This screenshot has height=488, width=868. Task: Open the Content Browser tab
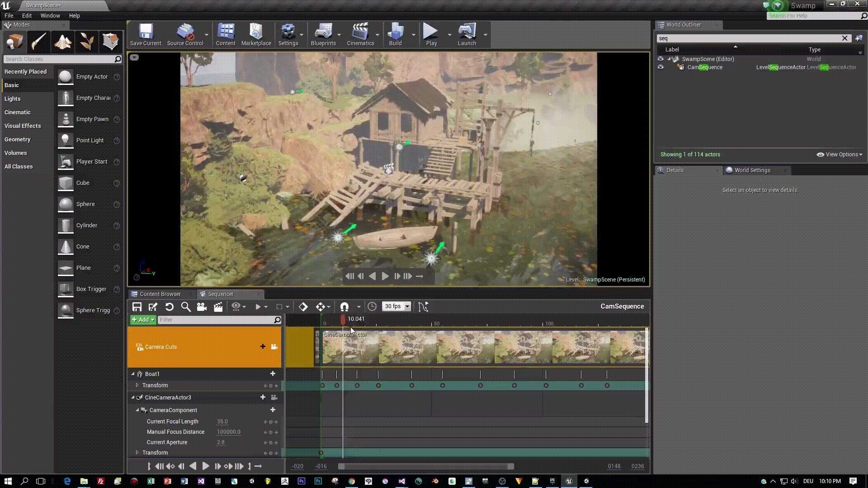(x=160, y=293)
